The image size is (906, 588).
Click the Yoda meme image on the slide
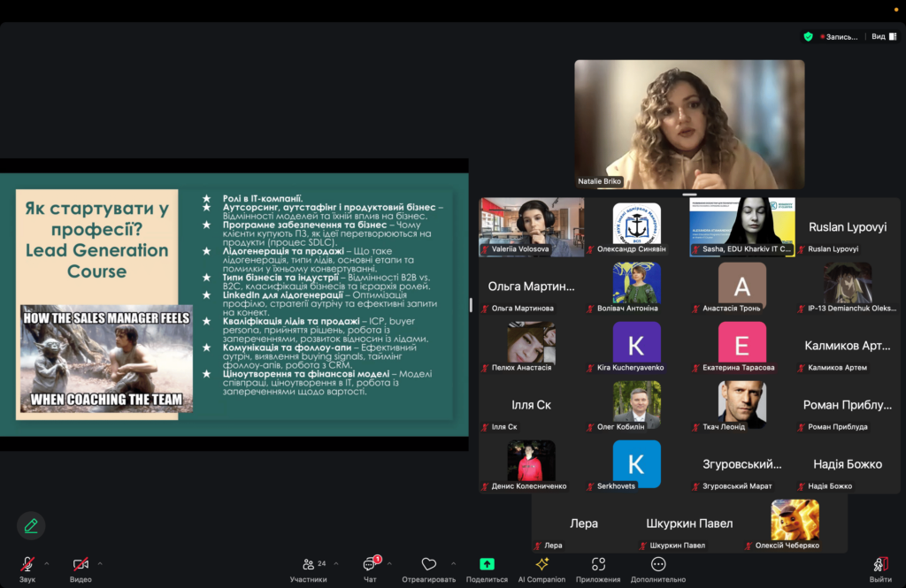point(106,359)
